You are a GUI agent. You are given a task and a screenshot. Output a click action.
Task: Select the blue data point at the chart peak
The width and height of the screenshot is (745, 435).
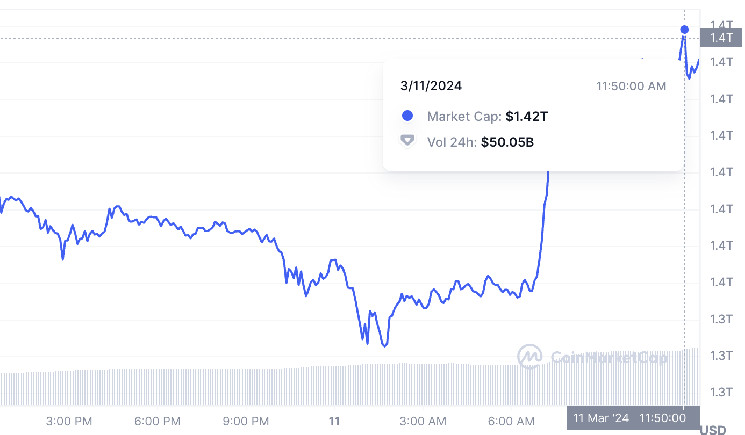click(685, 30)
